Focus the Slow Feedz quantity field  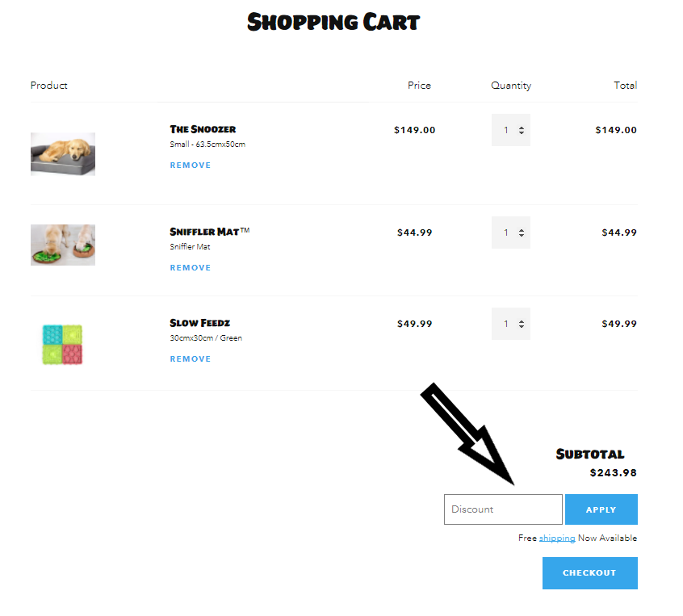510,324
